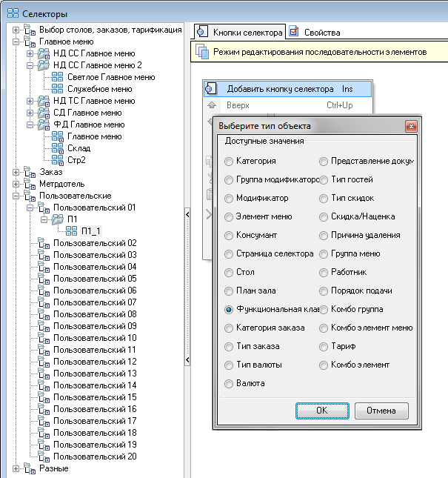This screenshot has width=448, height=478.
Task: Select Пользовательский 10 in the tree
Action: (x=95, y=338)
